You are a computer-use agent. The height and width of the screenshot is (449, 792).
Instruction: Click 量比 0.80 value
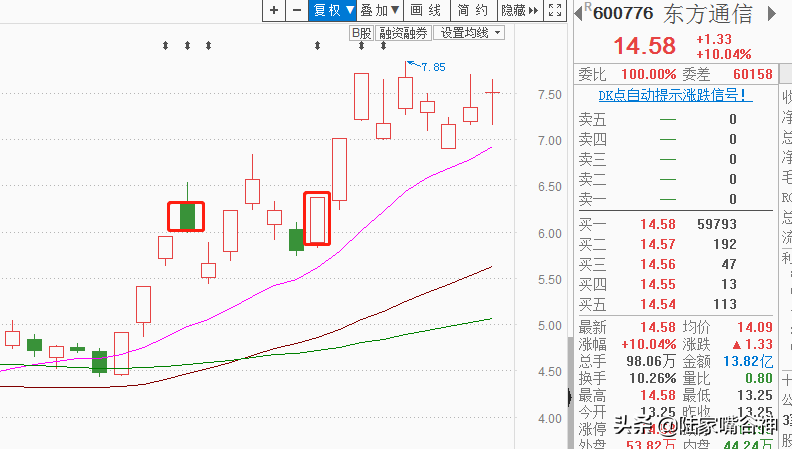click(759, 378)
